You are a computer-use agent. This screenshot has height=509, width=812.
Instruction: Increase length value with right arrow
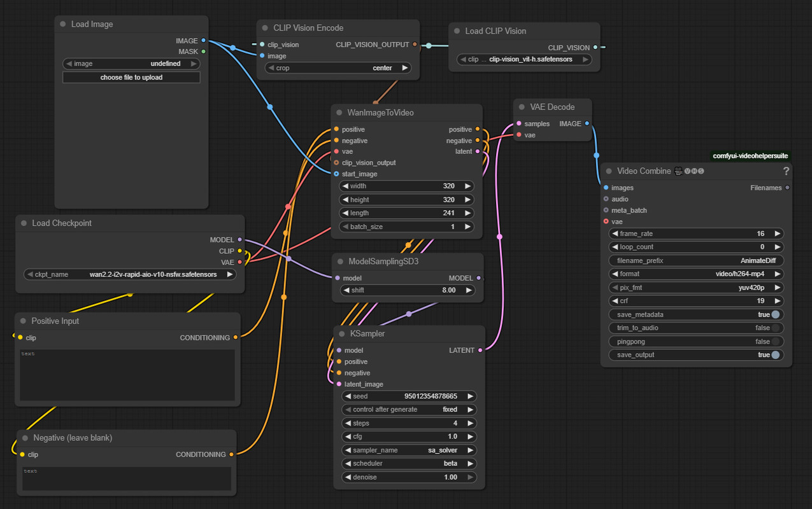[x=467, y=213]
